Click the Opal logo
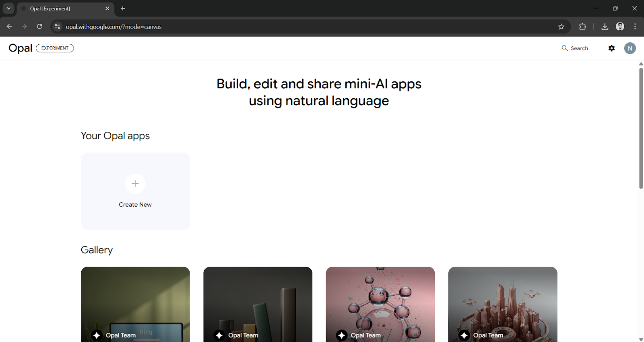The height and width of the screenshot is (342, 644). click(21, 48)
